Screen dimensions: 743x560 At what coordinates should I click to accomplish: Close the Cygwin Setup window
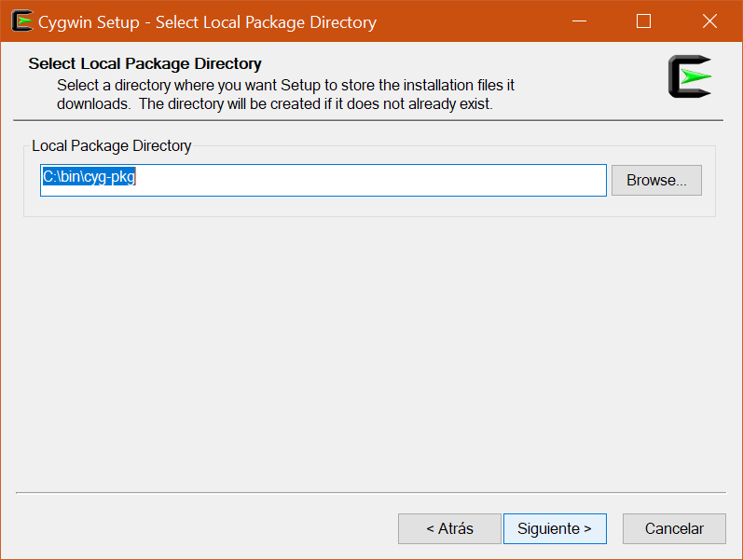(709, 21)
